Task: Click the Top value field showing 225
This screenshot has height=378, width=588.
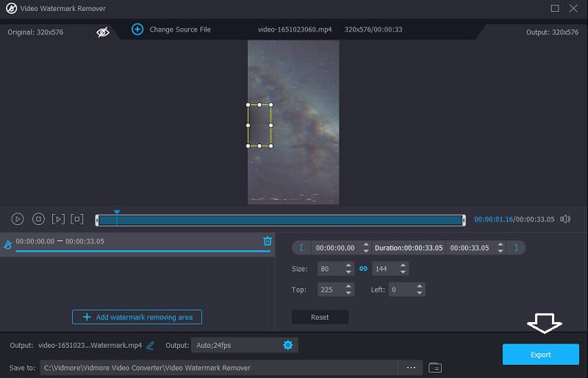Action: [x=327, y=290]
